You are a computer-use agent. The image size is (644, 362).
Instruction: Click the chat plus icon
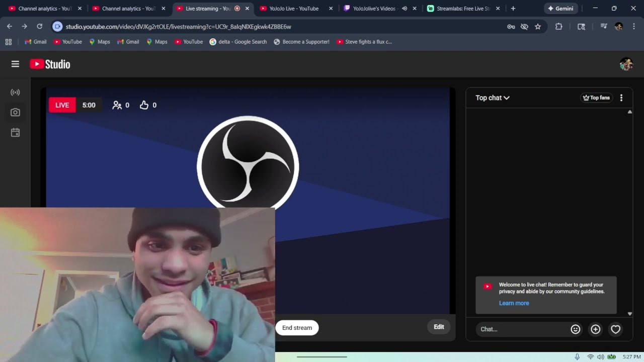click(x=596, y=329)
